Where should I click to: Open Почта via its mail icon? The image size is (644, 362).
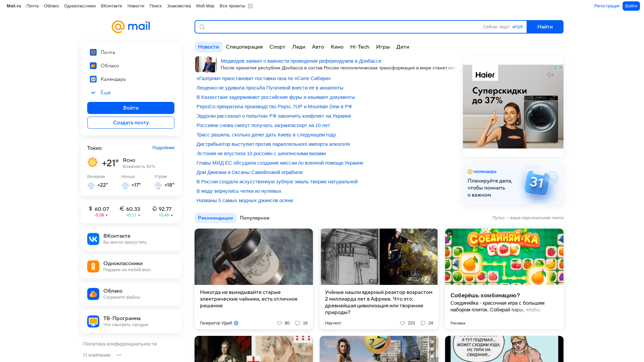93,52
